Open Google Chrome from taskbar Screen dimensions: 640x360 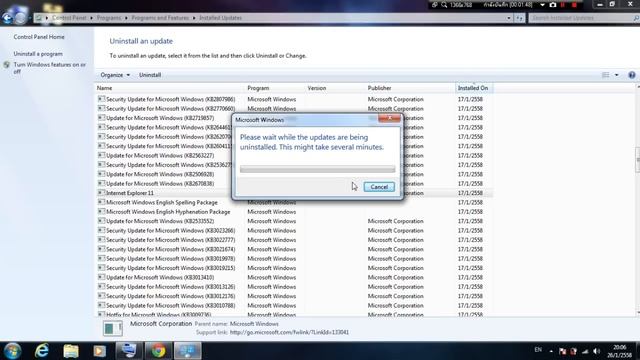158,351
